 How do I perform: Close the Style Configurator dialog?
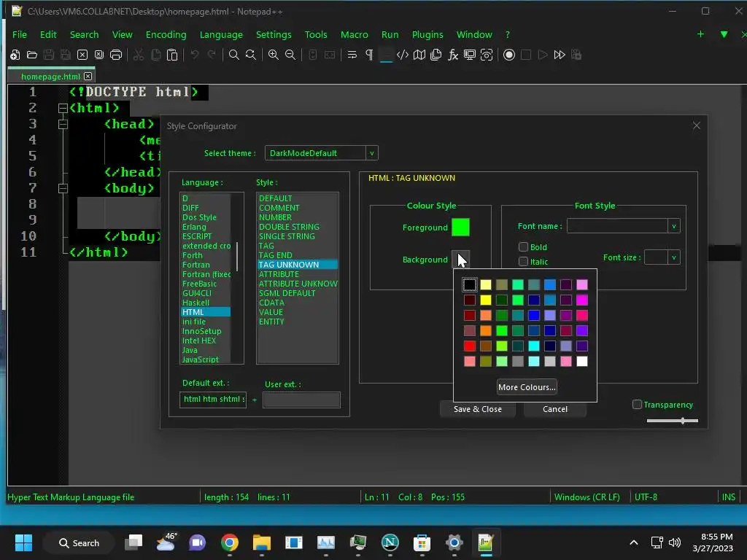[x=697, y=125]
